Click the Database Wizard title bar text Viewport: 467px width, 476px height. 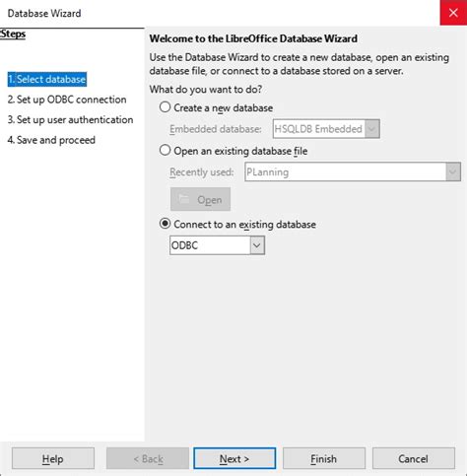(x=44, y=13)
